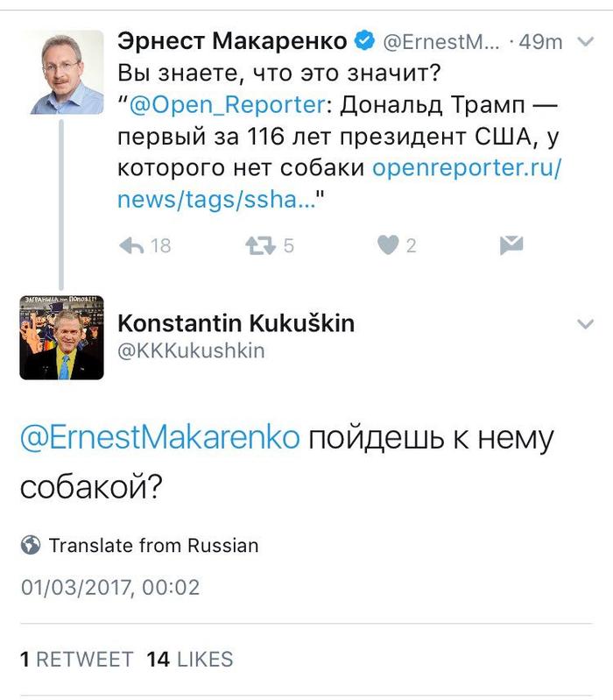Open the top tweet options chevron
613x700 pixels.
point(585,42)
